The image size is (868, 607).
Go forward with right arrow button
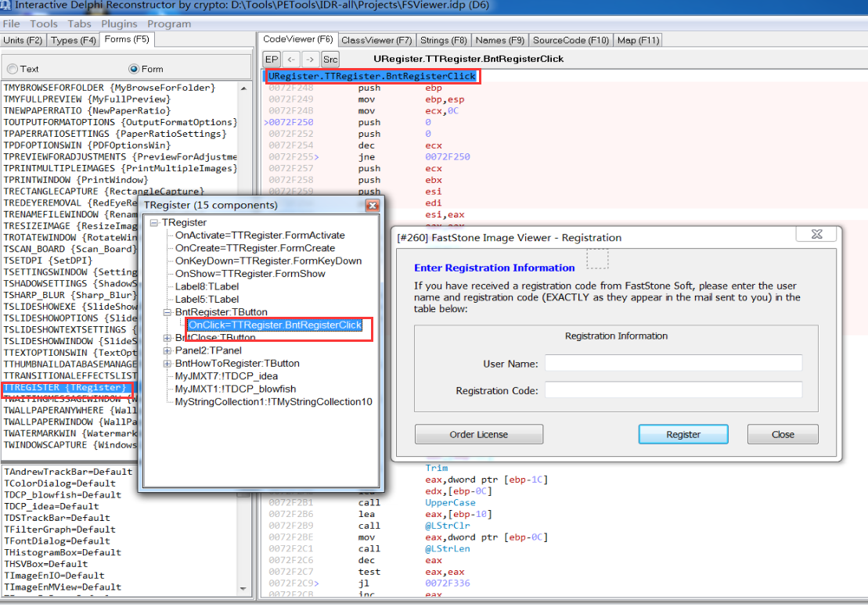(311, 59)
